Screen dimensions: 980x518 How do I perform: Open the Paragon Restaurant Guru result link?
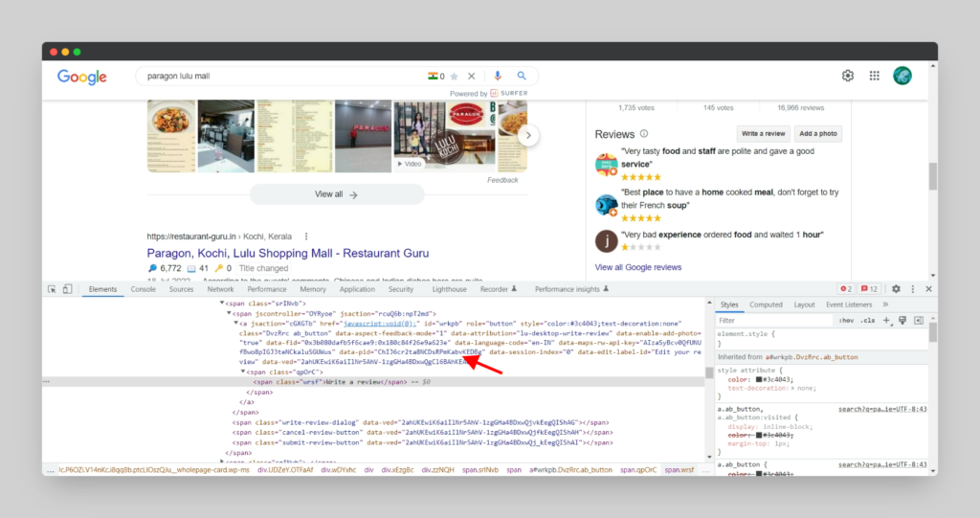pyautogui.click(x=288, y=254)
